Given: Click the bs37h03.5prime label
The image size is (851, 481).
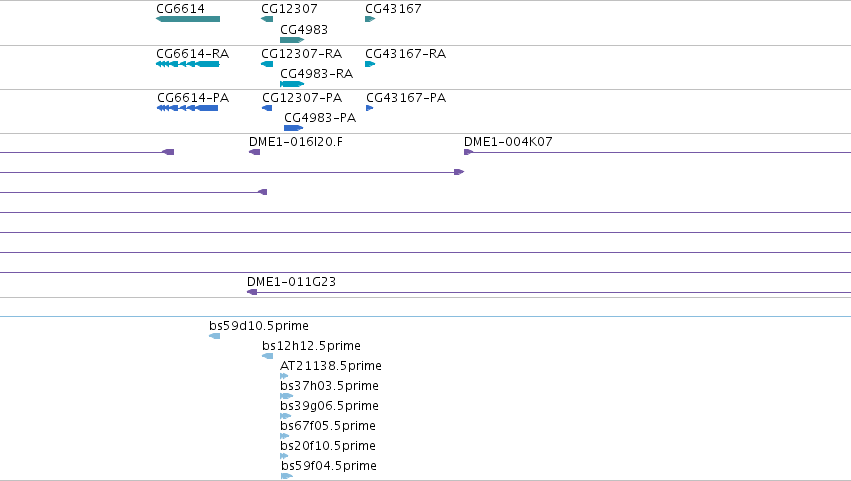Looking at the screenshot, I should (329, 386).
